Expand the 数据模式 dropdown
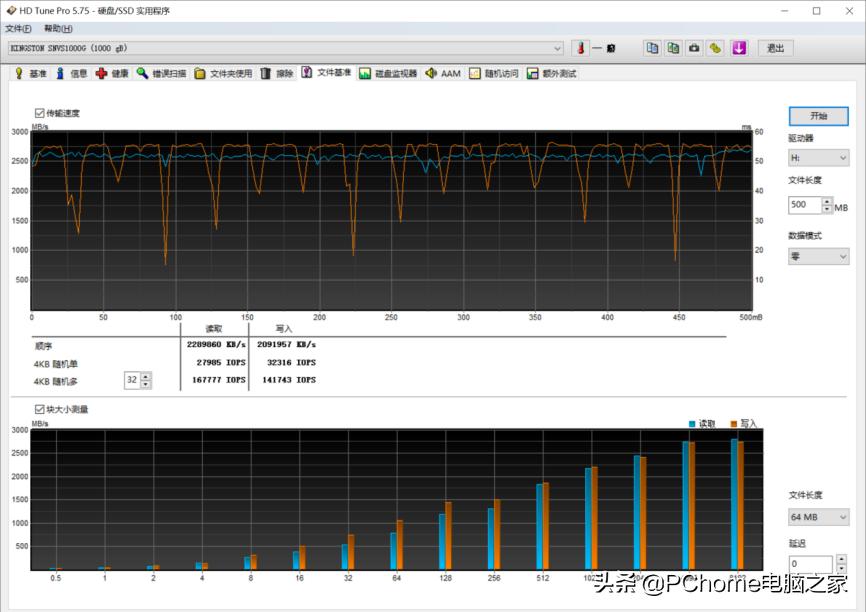The width and height of the screenshot is (866, 612). pos(818,256)
